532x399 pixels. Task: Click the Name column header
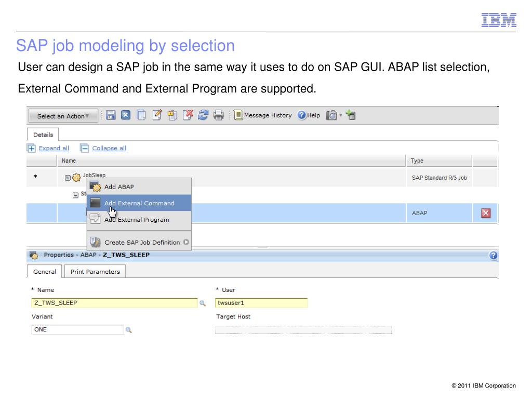(231, 161)
